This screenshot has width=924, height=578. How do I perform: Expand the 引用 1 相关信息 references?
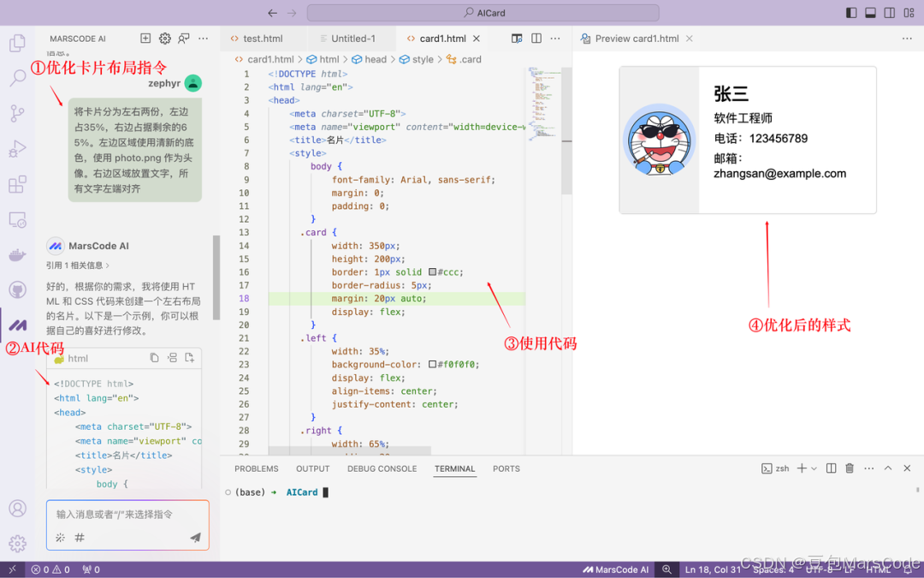click(78, 265)
